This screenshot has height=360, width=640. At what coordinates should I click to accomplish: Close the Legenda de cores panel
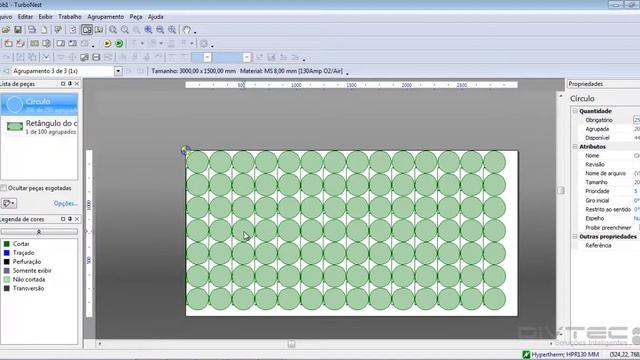tap(77, 219)
